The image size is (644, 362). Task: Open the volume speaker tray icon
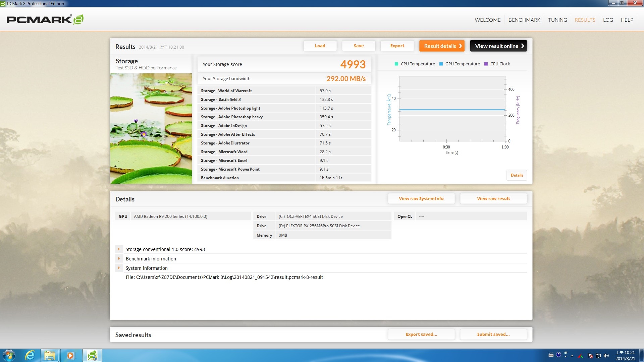click(606, 356)
